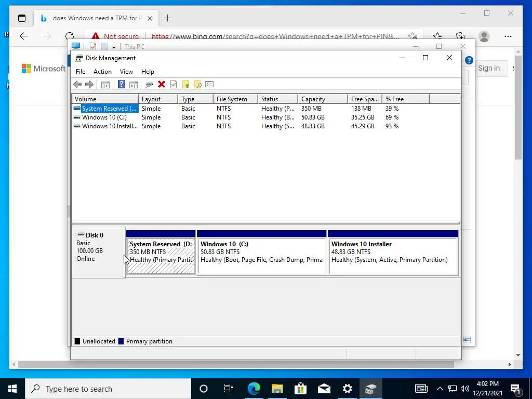The image size is (532, 399).
Task: Refresh the Edge browser page
Action: pos(70,36)
